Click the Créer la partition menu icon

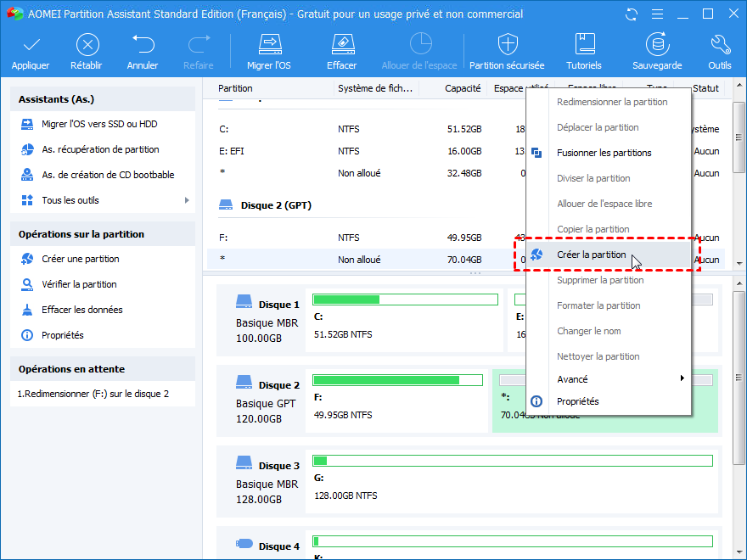tap(536, 255)
